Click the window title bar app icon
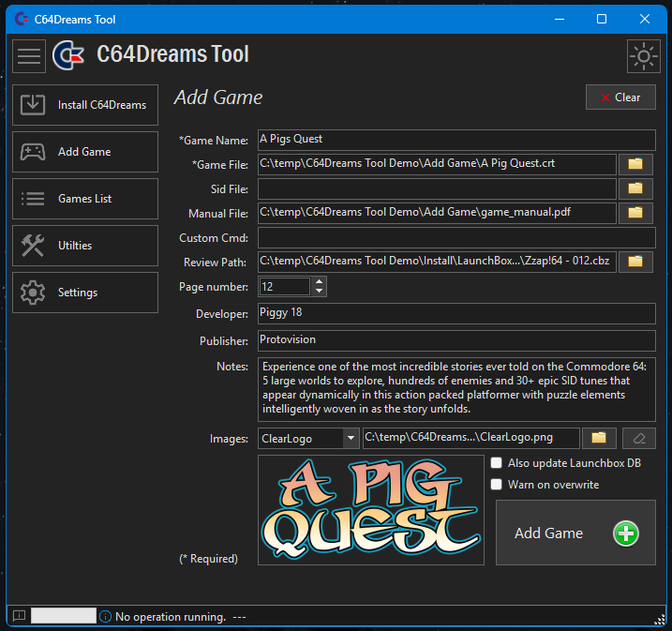The image size is (672, 631). click(x=21, y=19)
